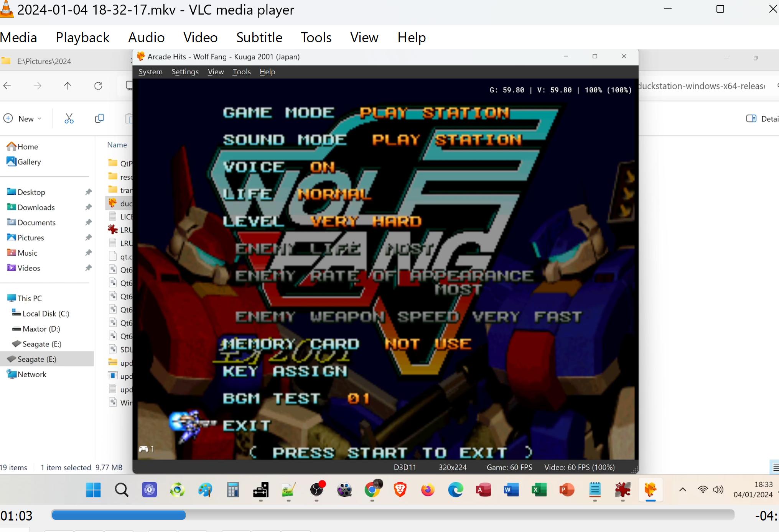This screenshot has height=532, width=779.
Task: Expand hidden system tray icons chevron
Action: 683,489
